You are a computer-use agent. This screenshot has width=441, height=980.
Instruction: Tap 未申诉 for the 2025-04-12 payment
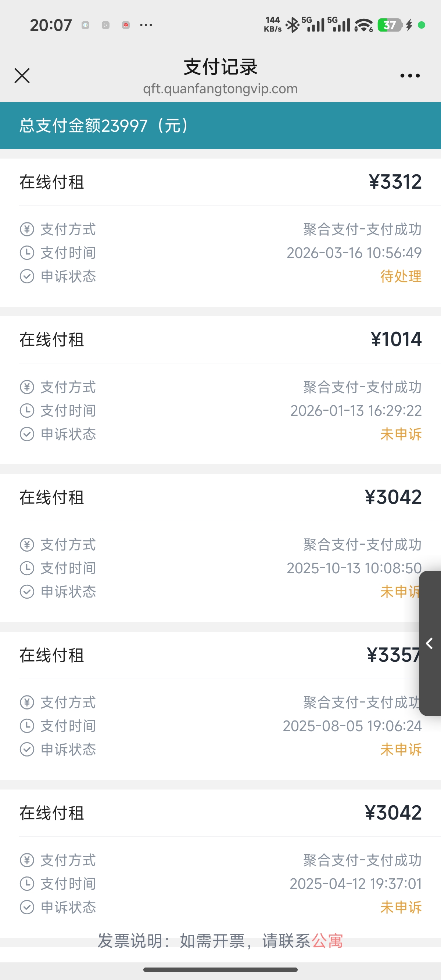coord(401,907)
